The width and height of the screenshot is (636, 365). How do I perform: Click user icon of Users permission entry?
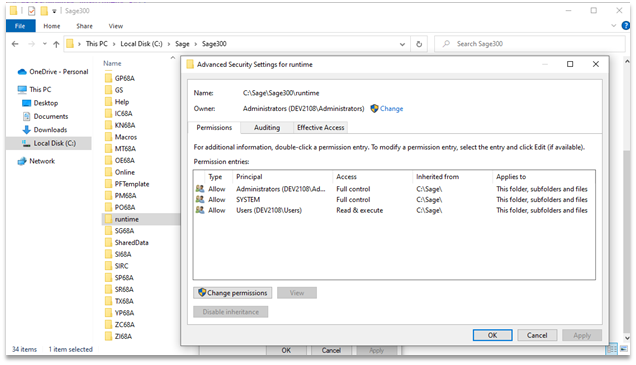[200, 210]
